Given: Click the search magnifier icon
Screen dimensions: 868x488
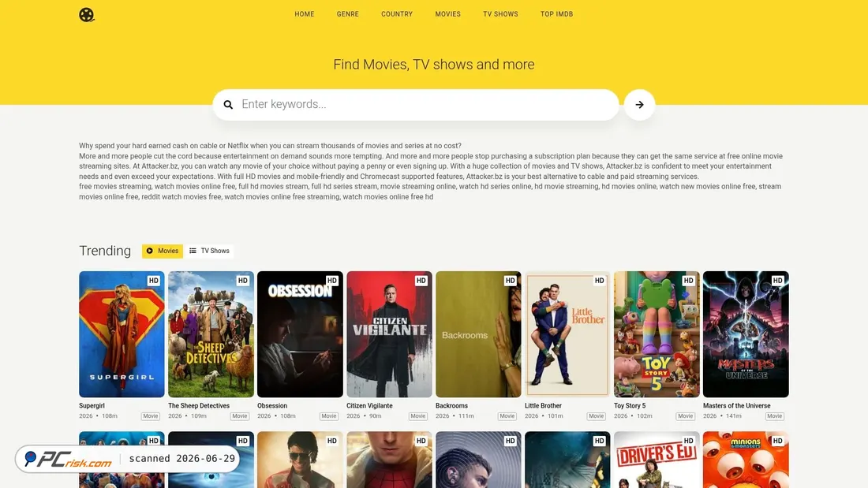Looking at the screenshot, I should (x=228, y=105).
